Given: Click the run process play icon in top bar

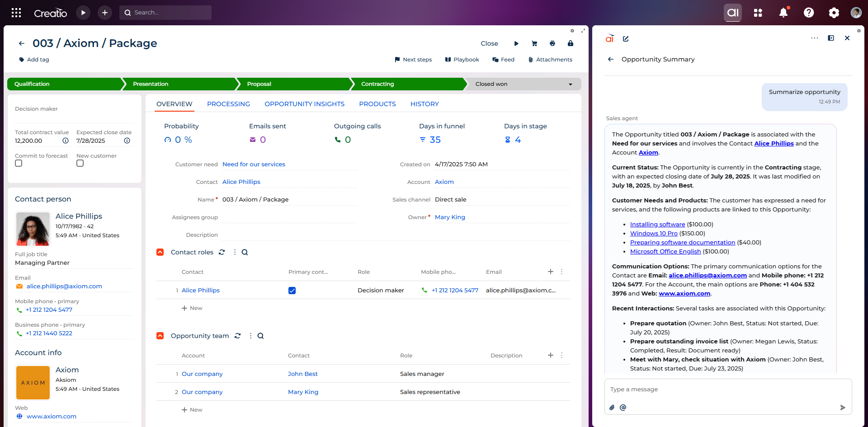Looking at the screenshot, I should (83, 13).
